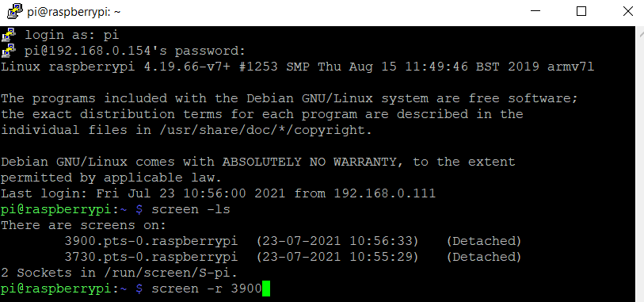Click the PuTTY icon beside "login as: pi"
The image size is (644, 302).
pos(9,35)
